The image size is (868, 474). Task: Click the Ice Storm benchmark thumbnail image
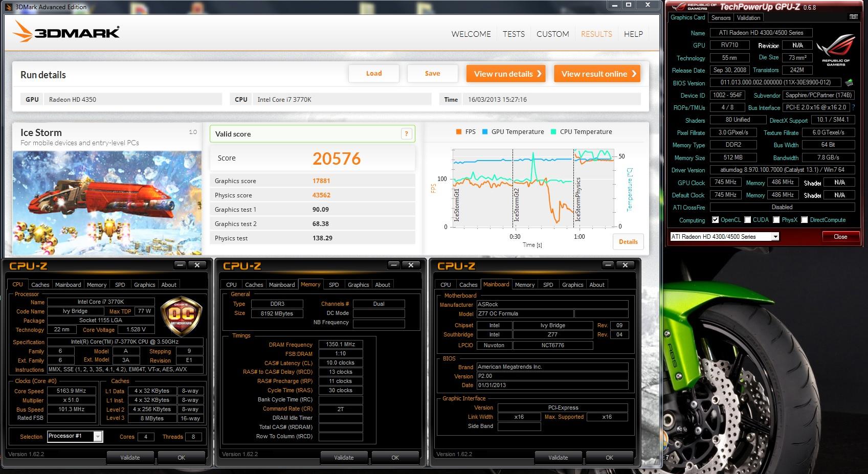tap(107, 202)
